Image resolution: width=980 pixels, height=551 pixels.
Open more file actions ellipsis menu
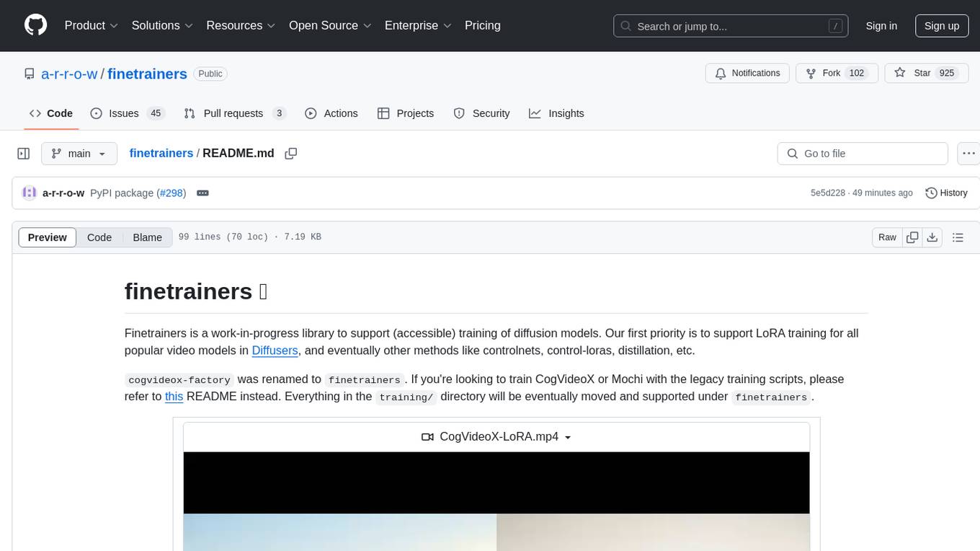(x=968, y=154)
